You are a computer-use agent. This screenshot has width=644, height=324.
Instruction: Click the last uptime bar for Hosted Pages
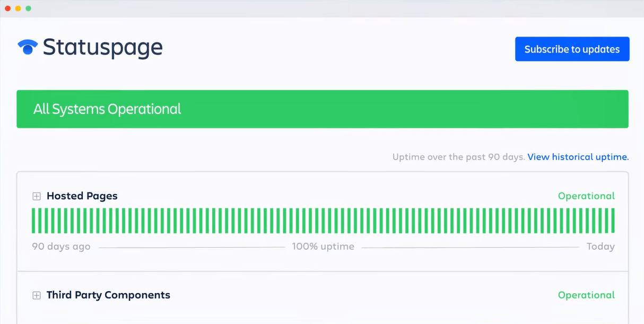[613, 221]
